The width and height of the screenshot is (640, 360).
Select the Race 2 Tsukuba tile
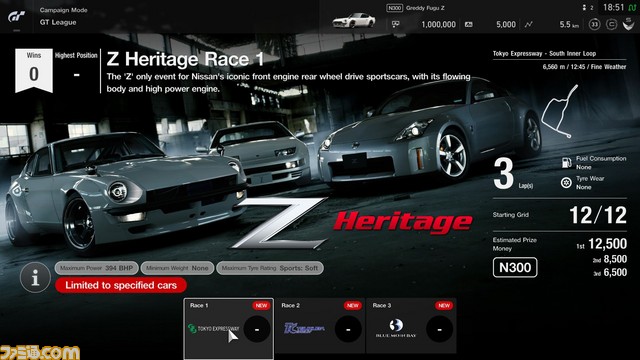(320, 326)
